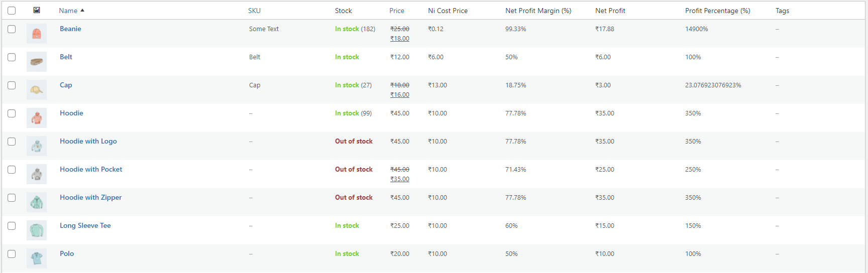
Task: Click the Long Sleeve Tee thumbnail
Action: pyautogui.click(x=37, y=230)
